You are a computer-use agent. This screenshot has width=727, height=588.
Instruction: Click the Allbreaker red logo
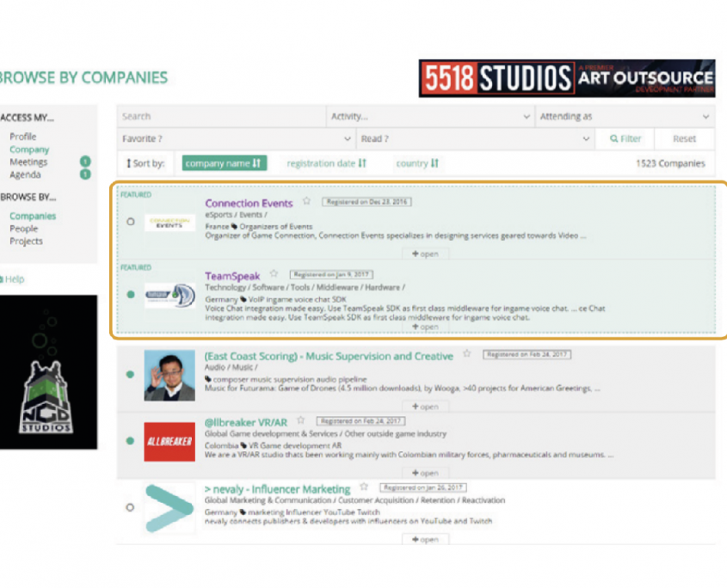169,442
